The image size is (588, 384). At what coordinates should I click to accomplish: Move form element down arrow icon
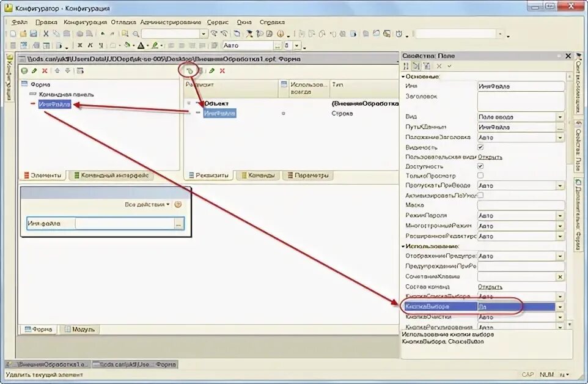point(67,70)
